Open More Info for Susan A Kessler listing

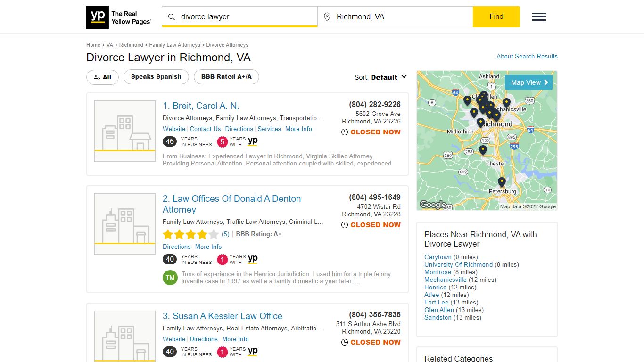(235, 339)
